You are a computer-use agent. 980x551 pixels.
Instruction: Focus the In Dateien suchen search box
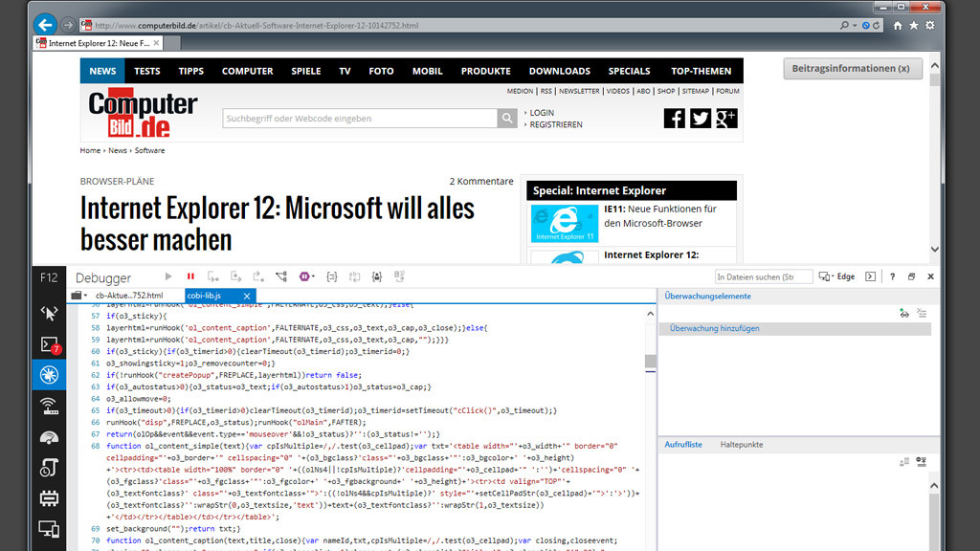coord(763,276)
